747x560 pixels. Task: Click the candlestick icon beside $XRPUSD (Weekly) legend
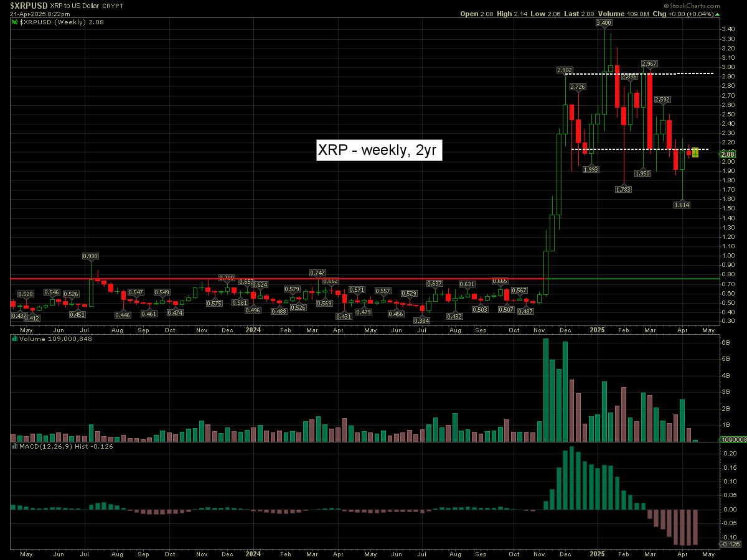point(15,22)
